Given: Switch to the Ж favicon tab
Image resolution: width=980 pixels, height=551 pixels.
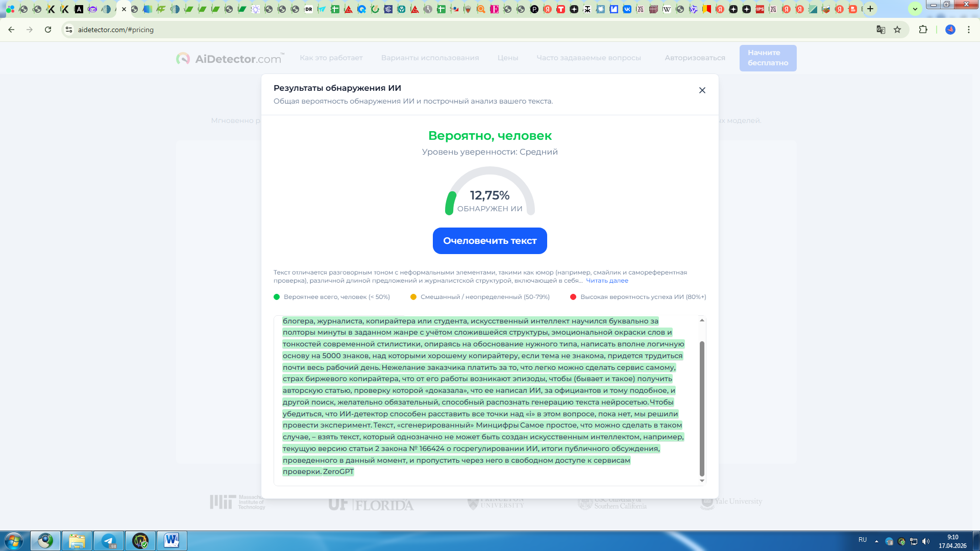Looking at the screenshot, I should pos(587,9).
